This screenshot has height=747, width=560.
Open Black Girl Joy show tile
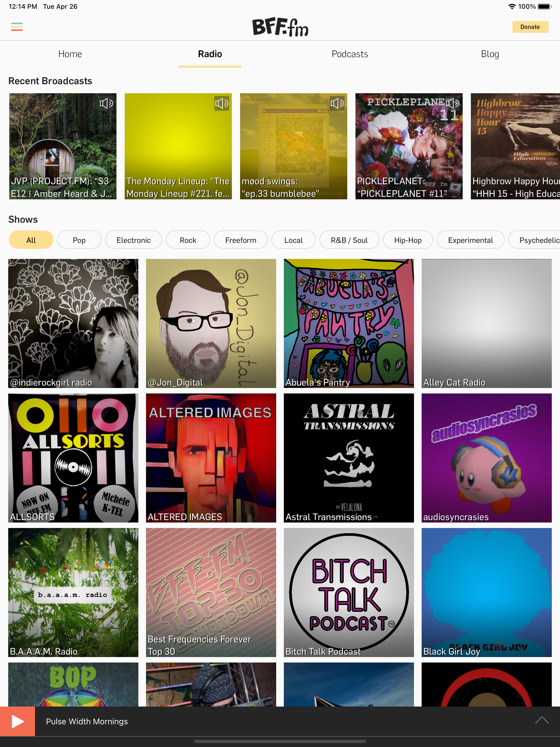486,592
